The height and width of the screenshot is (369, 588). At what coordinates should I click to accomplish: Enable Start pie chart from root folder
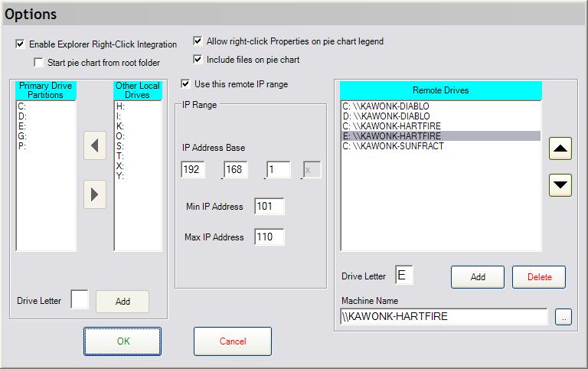[x=38, y=62]
